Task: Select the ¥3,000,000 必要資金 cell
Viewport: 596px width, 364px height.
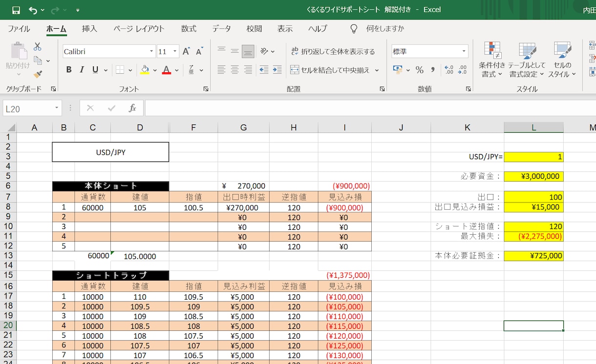Action: click(533, 176)
